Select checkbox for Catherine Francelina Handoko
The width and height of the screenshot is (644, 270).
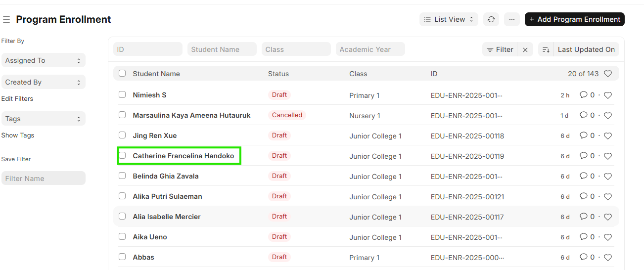coord(122,156)
